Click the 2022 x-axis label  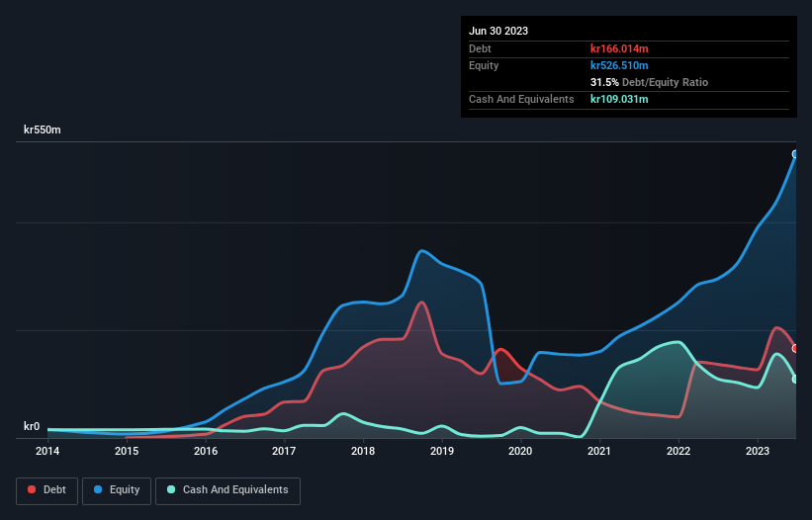click(678, 451)
